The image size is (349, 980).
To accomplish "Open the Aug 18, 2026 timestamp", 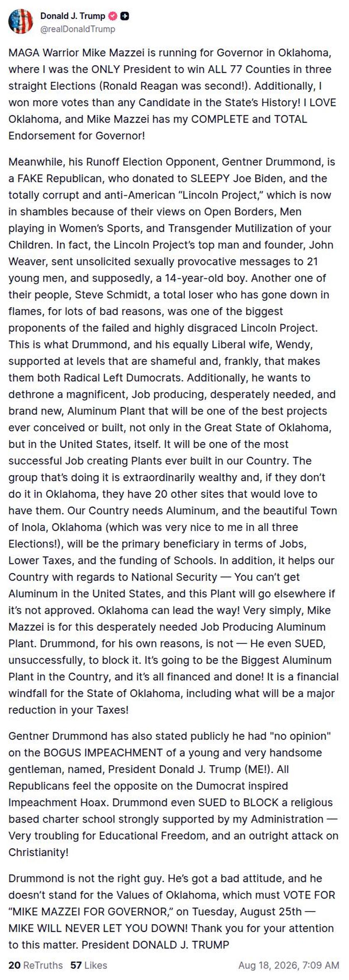I will tap(289, 965).
